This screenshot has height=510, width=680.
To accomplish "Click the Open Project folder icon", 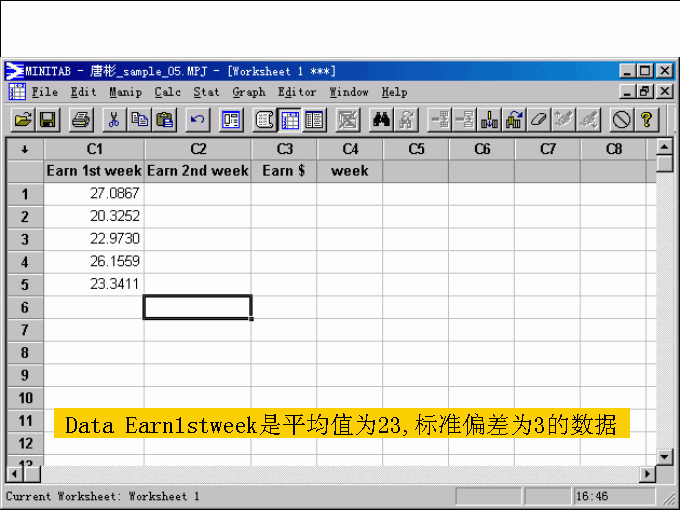I will pos(22,120).
